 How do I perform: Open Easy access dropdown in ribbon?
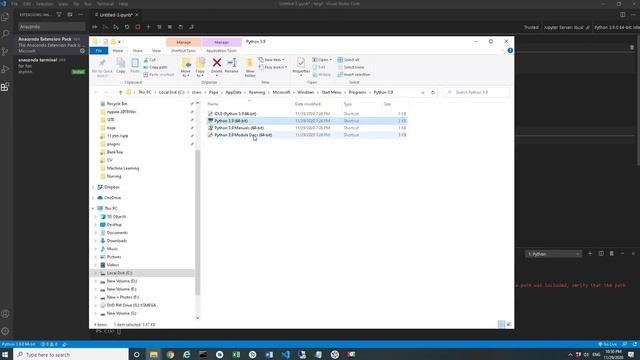pos(273,67)
